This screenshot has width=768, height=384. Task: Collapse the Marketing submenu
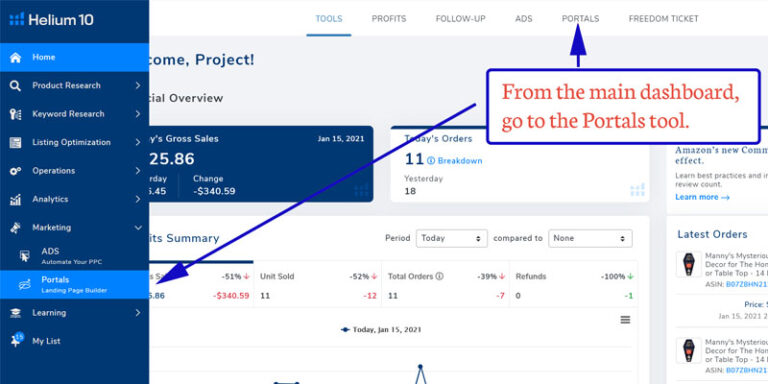click(x=138, y=228)
